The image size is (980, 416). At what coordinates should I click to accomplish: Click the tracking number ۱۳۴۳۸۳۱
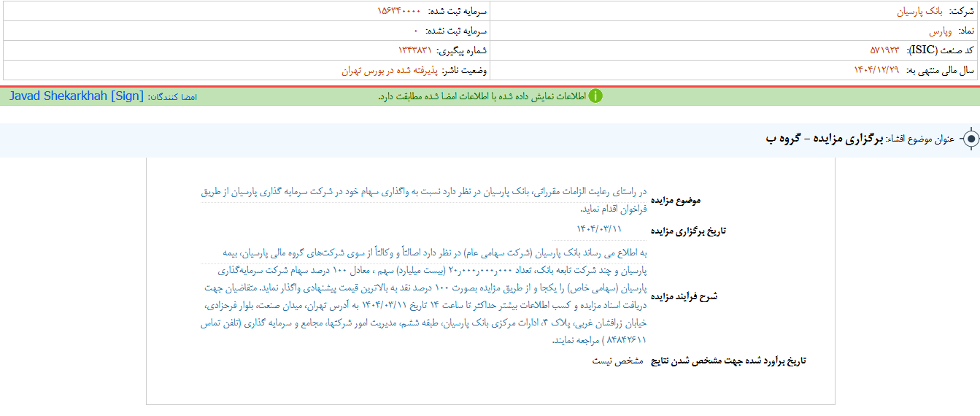coord(415,50)
